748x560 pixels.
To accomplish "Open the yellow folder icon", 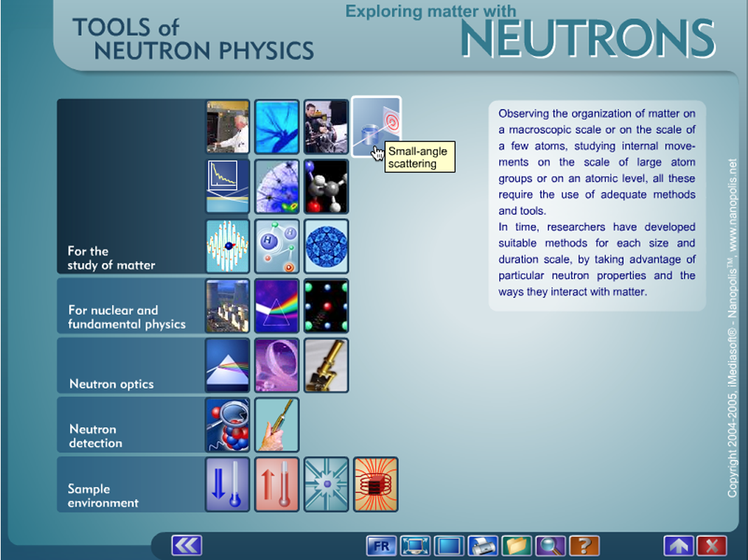I will (x=516, y=546).
